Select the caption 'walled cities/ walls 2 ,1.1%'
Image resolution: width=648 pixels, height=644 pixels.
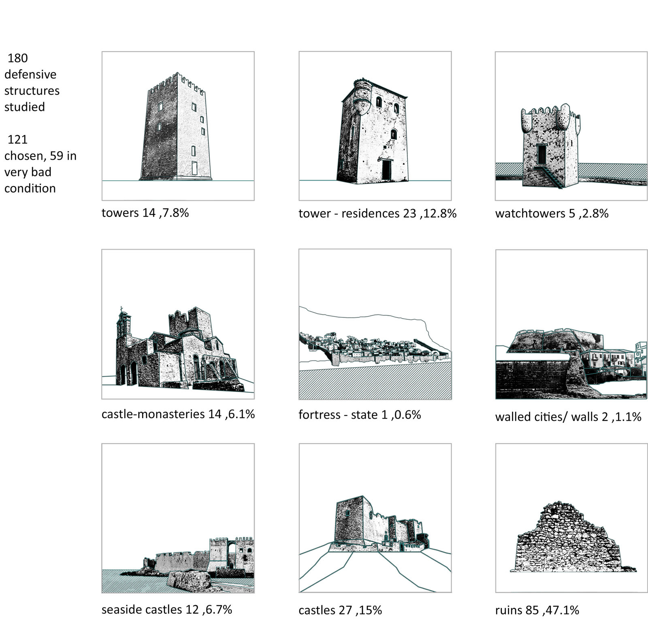click(x=568, y=417)
